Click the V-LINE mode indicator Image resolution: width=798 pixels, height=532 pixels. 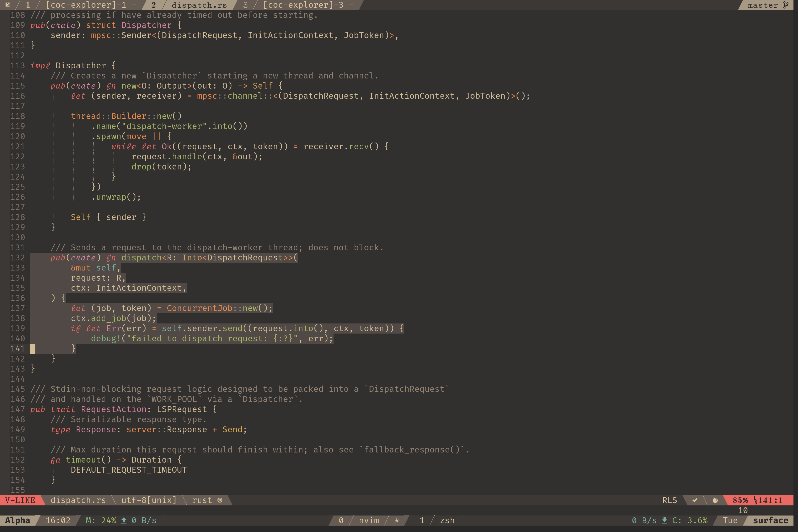(x=20, y=500)
